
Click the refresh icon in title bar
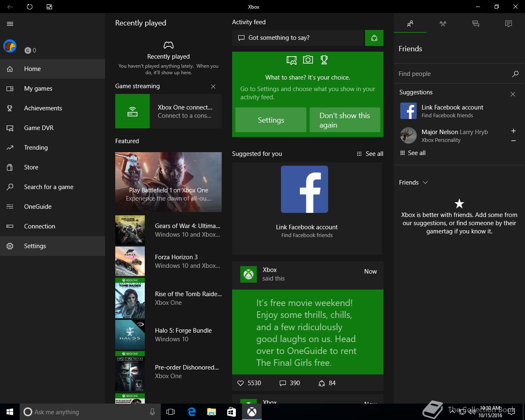point(30,7)
